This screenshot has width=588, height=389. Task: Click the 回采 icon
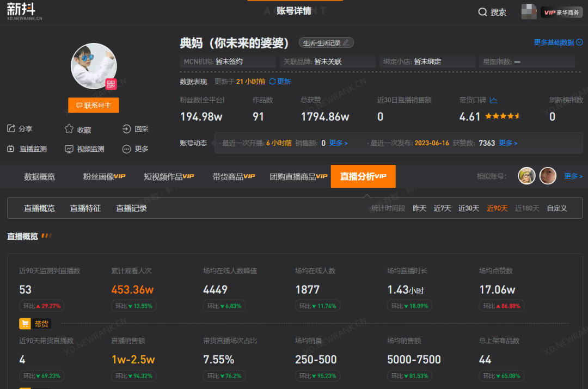coord(126,129)
